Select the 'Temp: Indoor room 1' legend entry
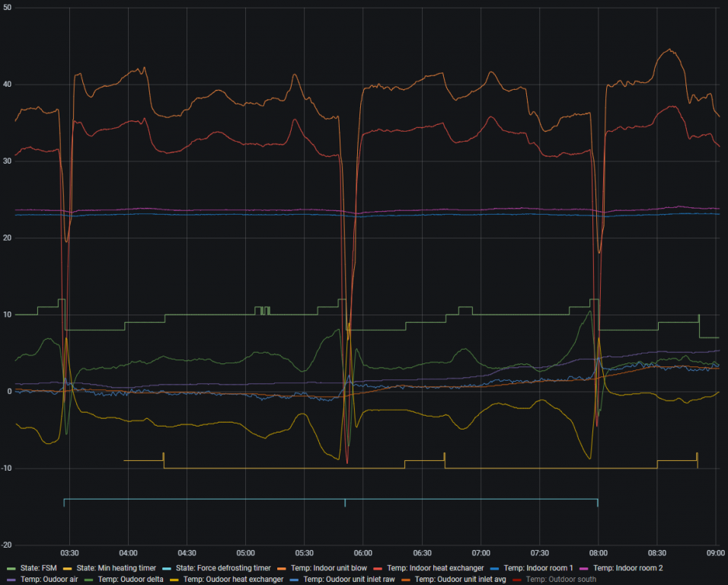 point(538,568)
